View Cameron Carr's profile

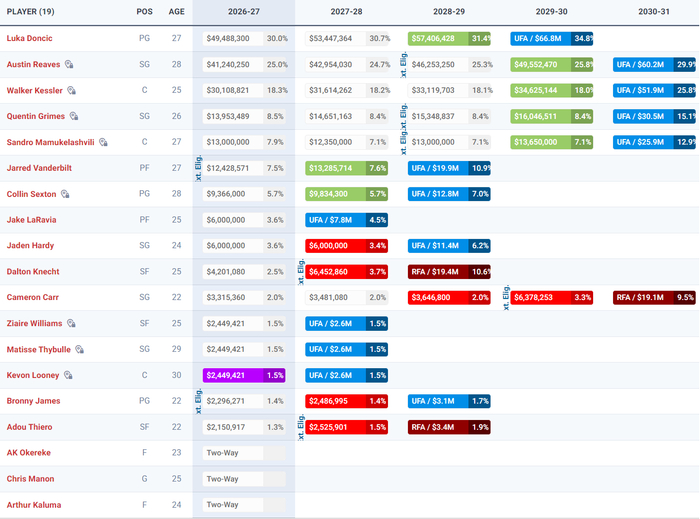pyautogui.click(x=33, y=297)
